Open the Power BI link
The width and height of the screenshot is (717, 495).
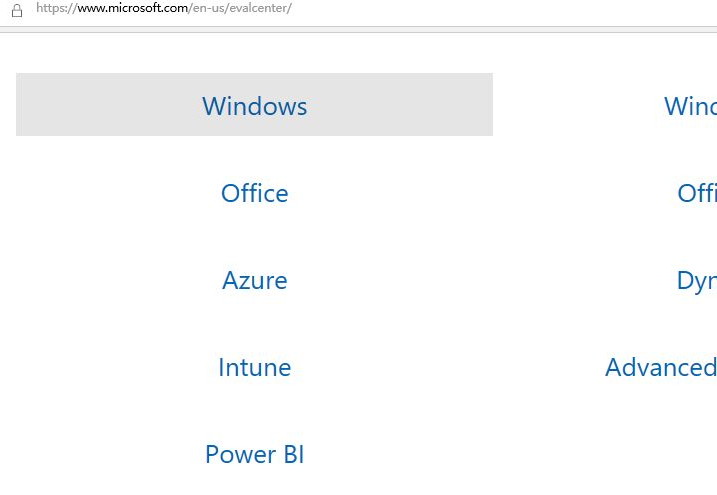tap(254, 454)
